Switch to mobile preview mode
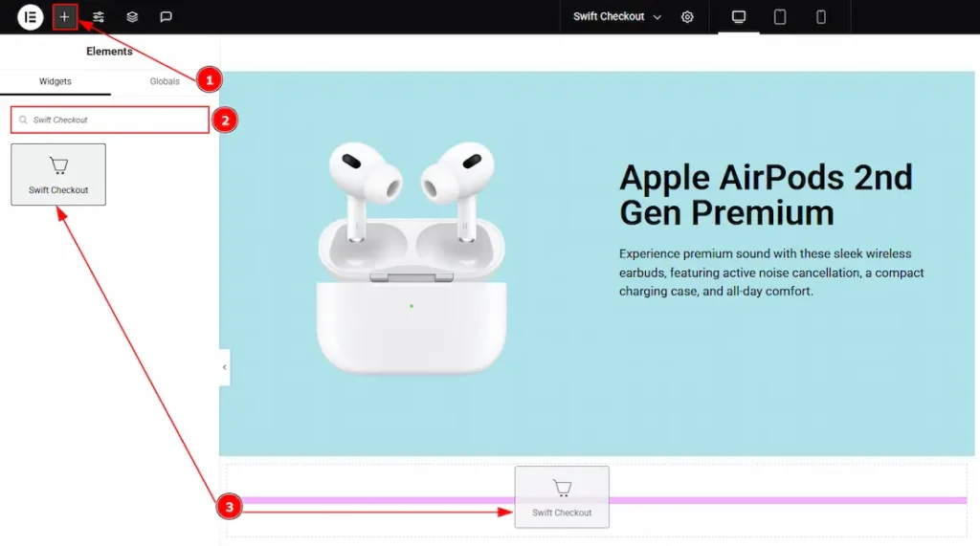Viewport: 980px width, 546px height. [x=820, y=17]
